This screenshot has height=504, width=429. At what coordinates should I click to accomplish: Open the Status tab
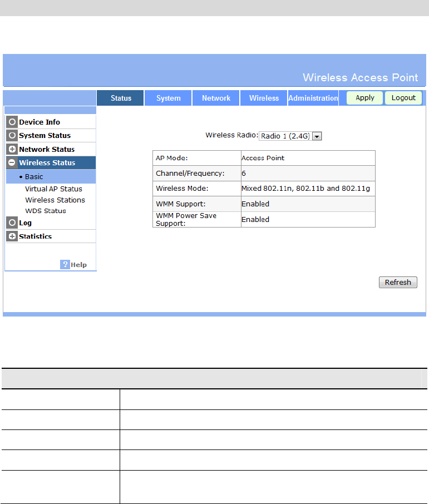tap(120, 98)
